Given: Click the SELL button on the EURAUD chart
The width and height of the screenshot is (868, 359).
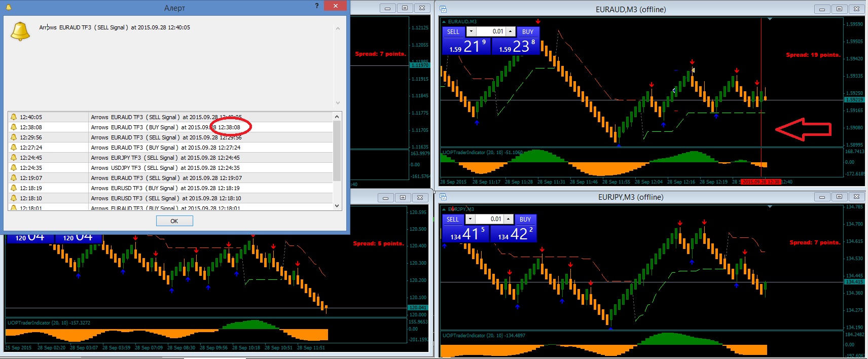Looking at the screenshot, I should coord(453,32).
